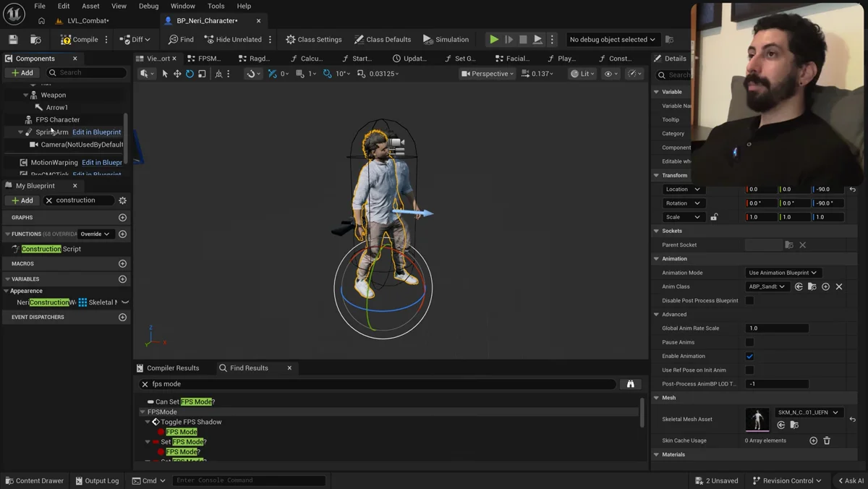Image resolution: width=868 pixels, height=489 pixels.
Task: Click the Save blueprint floppy icon
Action: (x=13, y=40)
